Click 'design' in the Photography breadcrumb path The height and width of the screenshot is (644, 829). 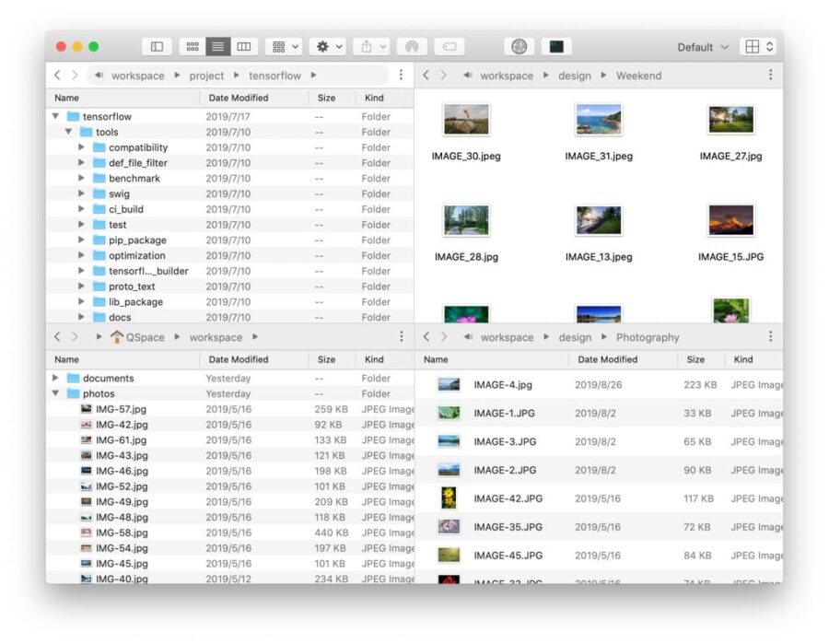(574, 337)
